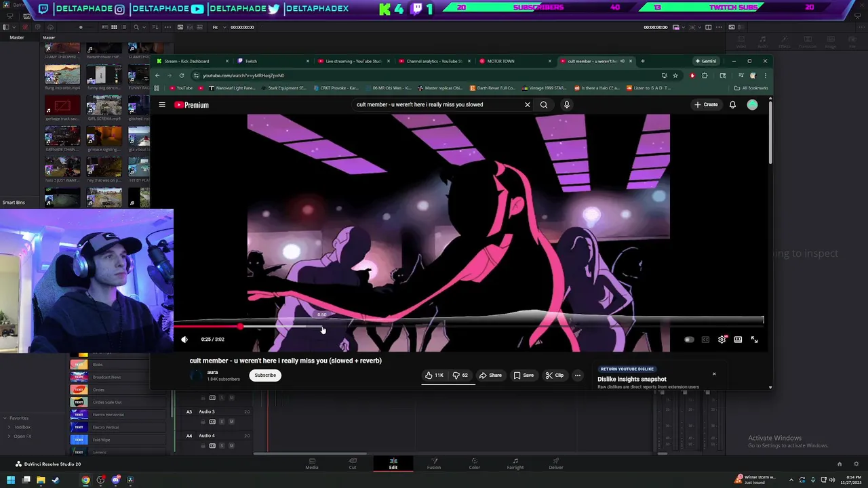Screen dimensions: 868x488
Task: Go back in Chrome
Action: coord(157,75)
